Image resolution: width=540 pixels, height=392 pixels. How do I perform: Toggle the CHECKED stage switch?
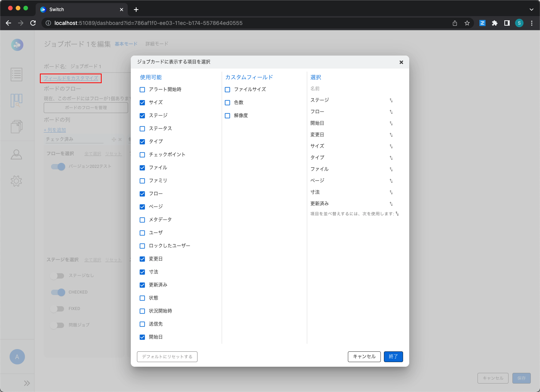pyautogui.click(x=58, y=292)
